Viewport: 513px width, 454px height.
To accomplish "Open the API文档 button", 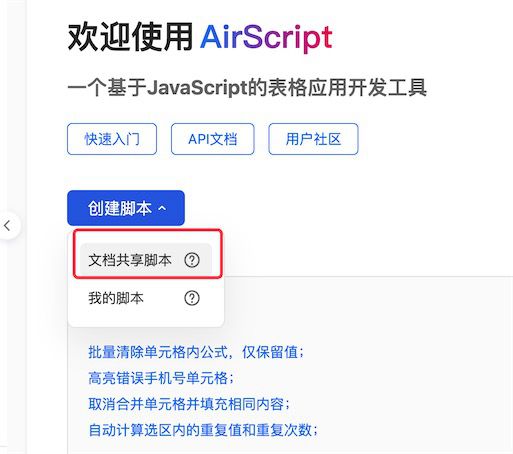I will (213, 139).
